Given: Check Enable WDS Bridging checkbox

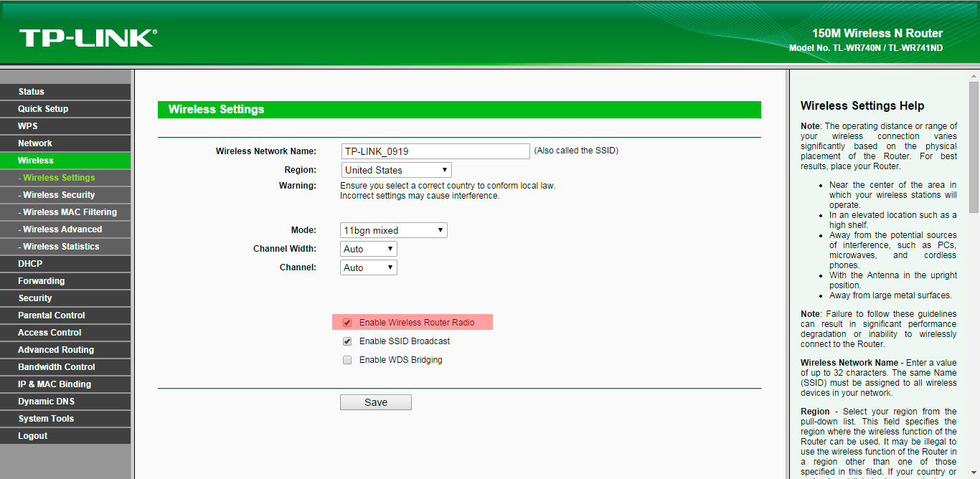Looking at the screenshot, I should pos(347,360).
